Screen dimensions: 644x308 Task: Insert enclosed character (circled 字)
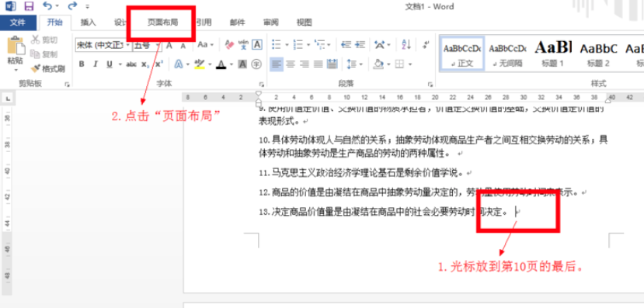(x=256, y=64)
